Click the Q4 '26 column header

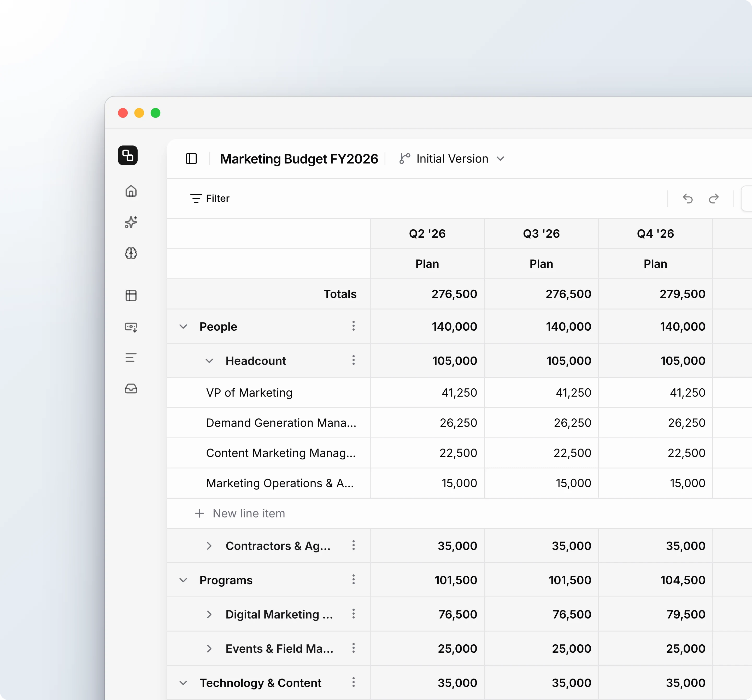(655, 234)
